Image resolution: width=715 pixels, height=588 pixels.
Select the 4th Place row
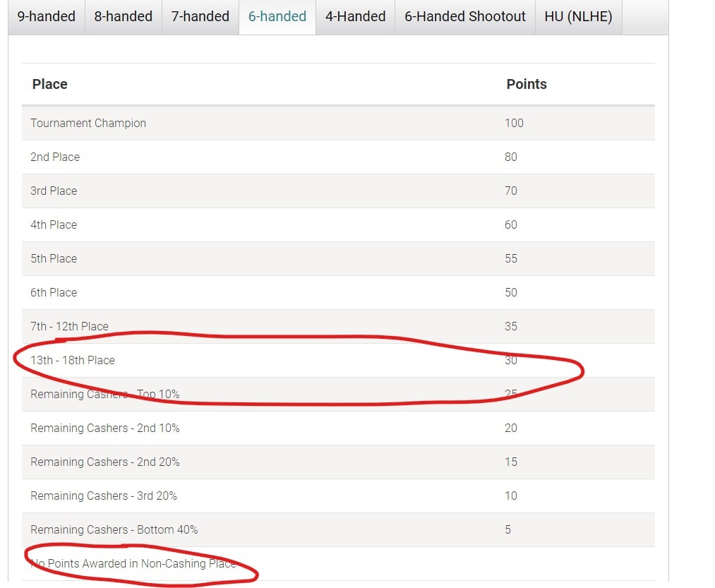pos(54,224)
